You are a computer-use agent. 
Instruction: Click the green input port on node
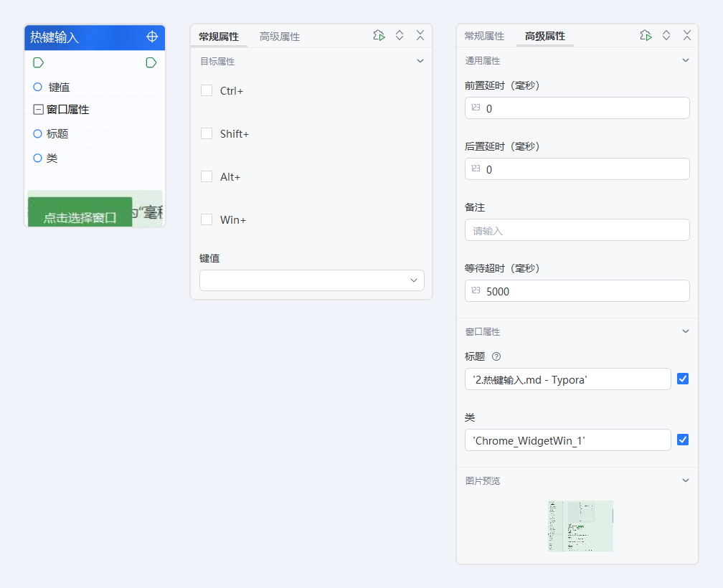pos(38,63)
